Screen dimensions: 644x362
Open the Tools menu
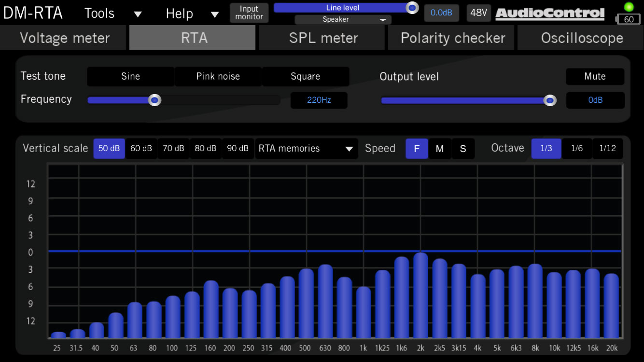tap(99, 13)
